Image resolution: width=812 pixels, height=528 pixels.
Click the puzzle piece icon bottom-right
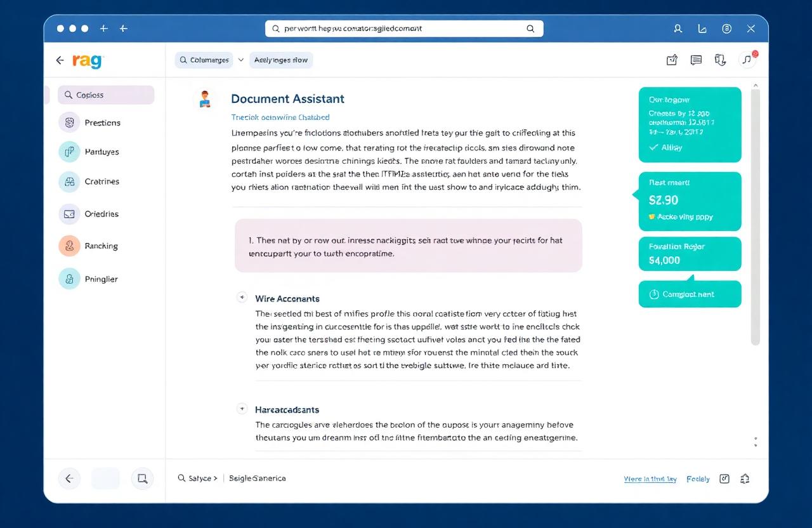(x=745, y=479)
